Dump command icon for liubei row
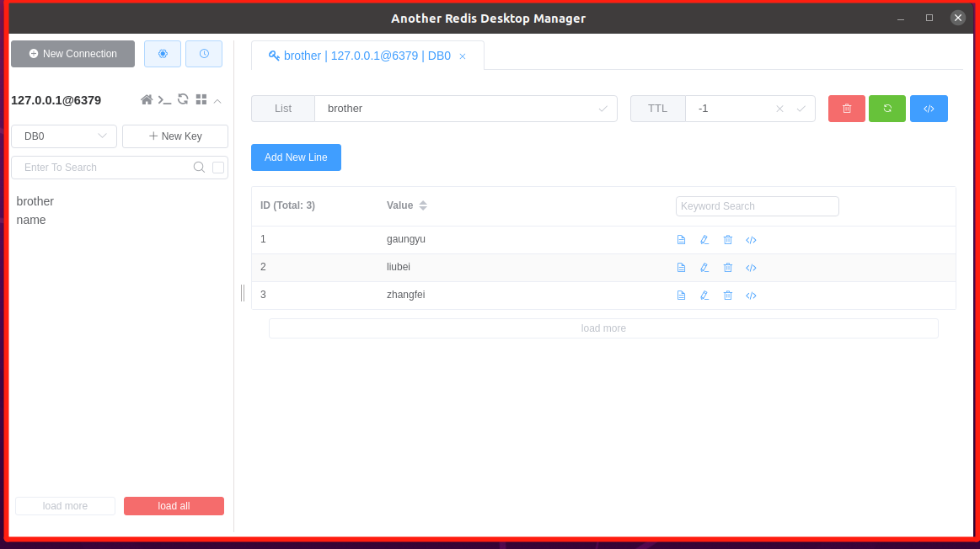 click(752, 267)
